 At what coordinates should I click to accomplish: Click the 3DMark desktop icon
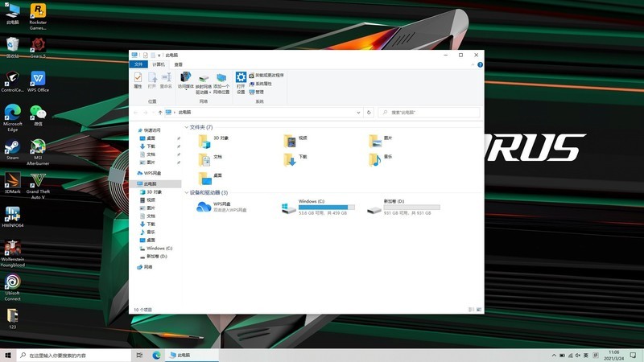(12, 183)
